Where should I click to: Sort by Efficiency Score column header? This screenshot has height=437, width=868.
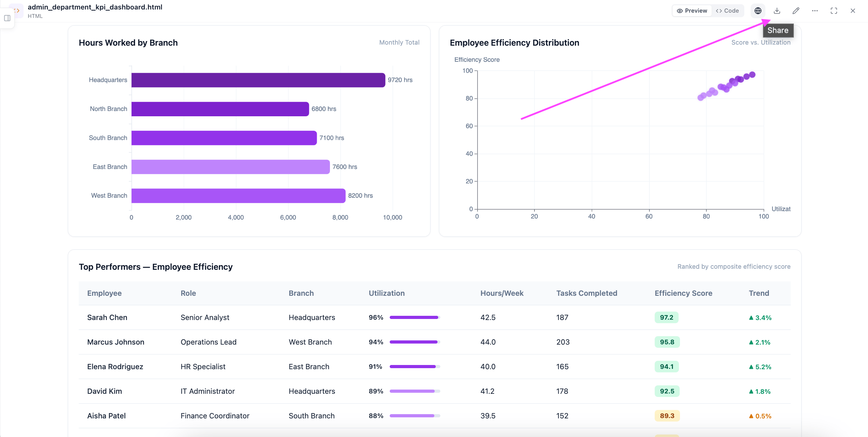683,293
